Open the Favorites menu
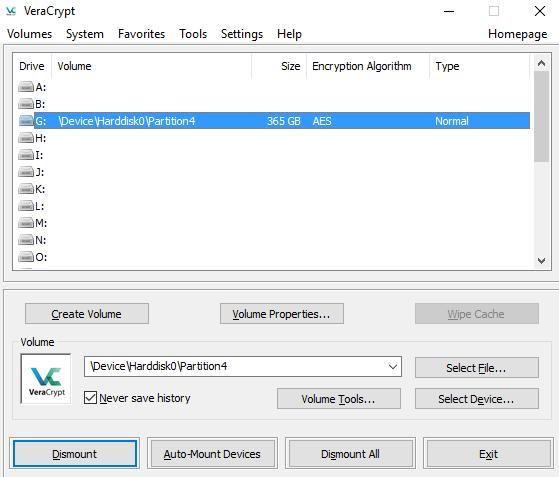The width and height of the screenshot is (559, 477). pyautogui.click(x=142, y=34)
